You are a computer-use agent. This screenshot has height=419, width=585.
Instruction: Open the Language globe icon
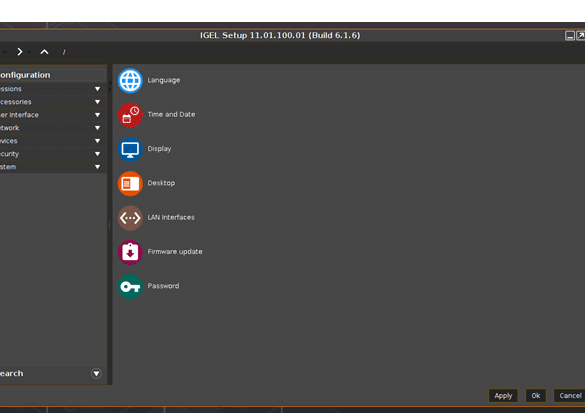coord(130,80)
